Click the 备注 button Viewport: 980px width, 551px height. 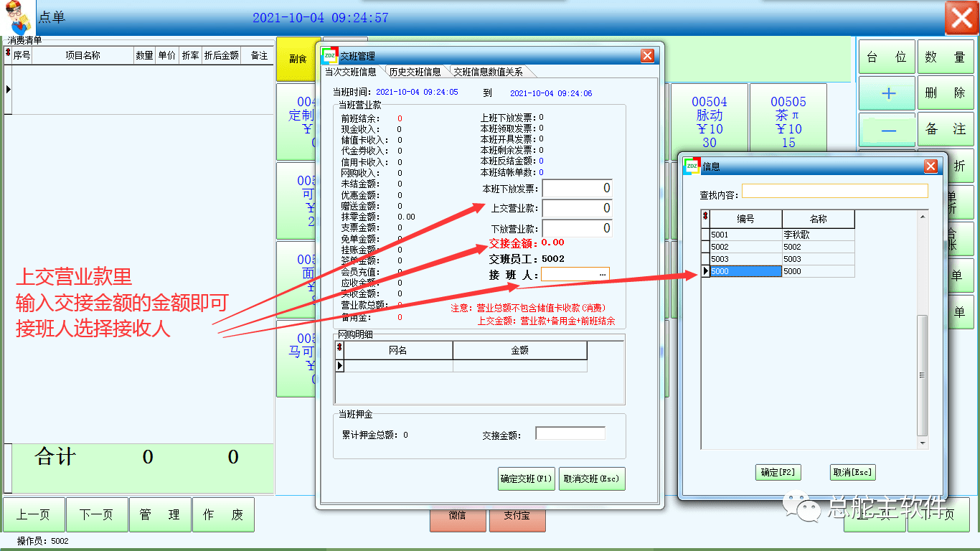[946, 130]
